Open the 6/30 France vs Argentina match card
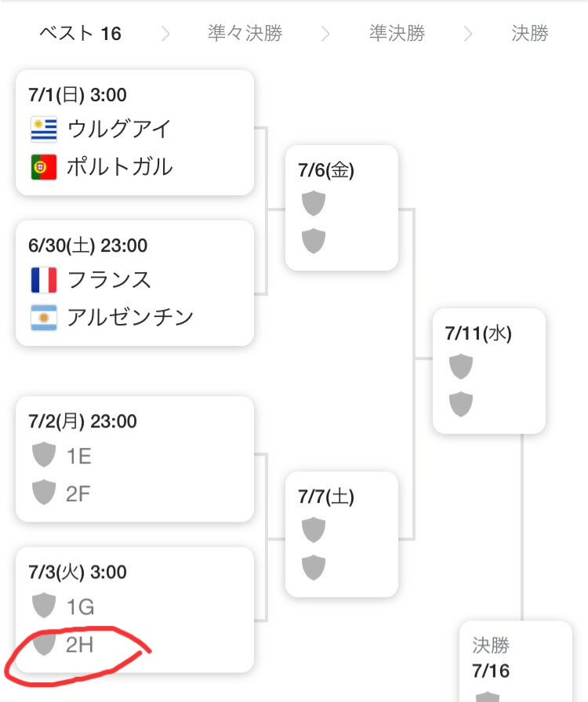588x702 pixels. tap(135, 283)
